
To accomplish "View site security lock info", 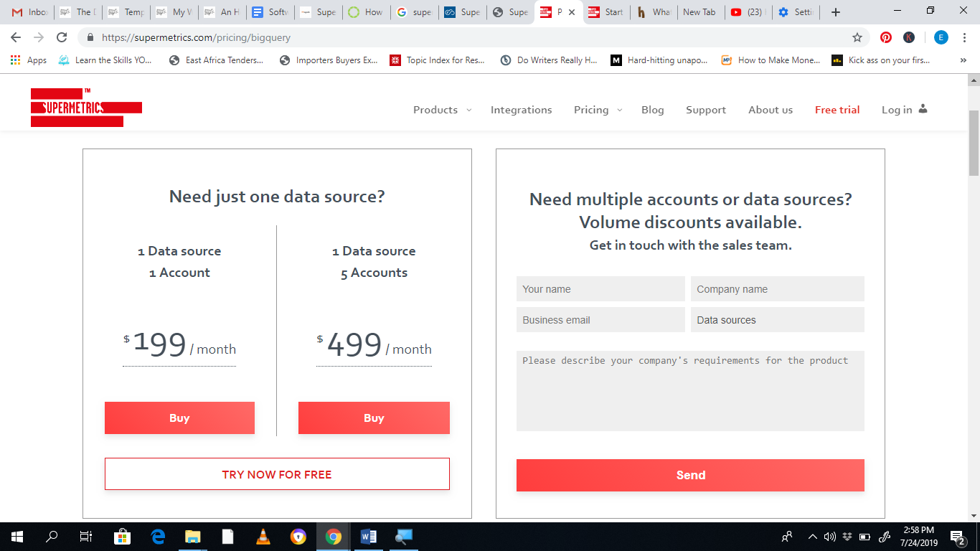I will (x=90, y=37).
